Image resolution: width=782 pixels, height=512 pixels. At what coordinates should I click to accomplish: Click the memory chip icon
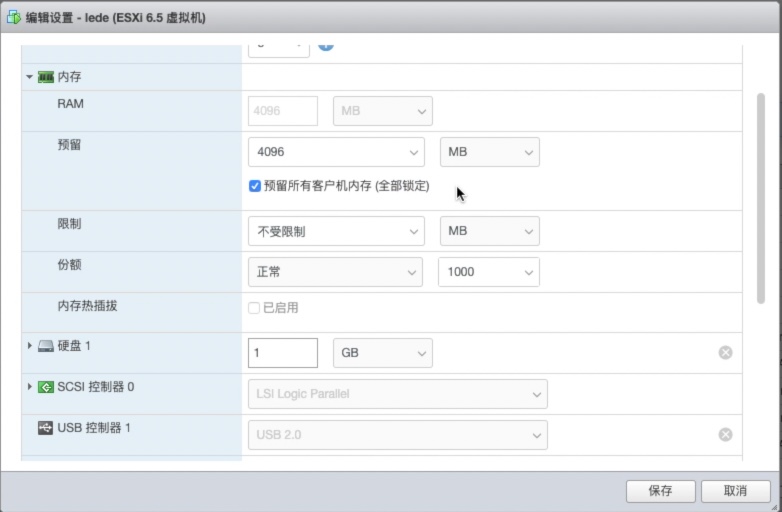(46, 77)
